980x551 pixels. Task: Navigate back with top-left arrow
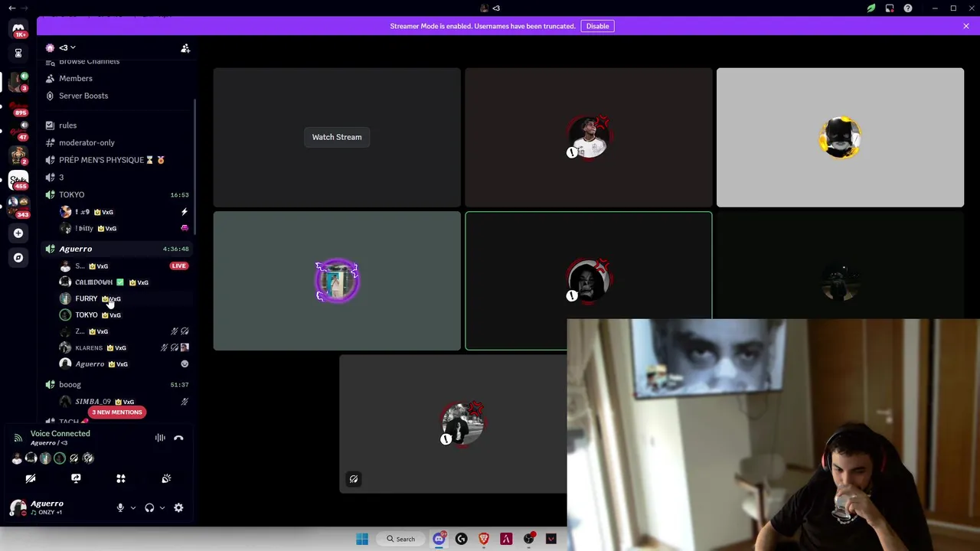click(x=12, y=8)
